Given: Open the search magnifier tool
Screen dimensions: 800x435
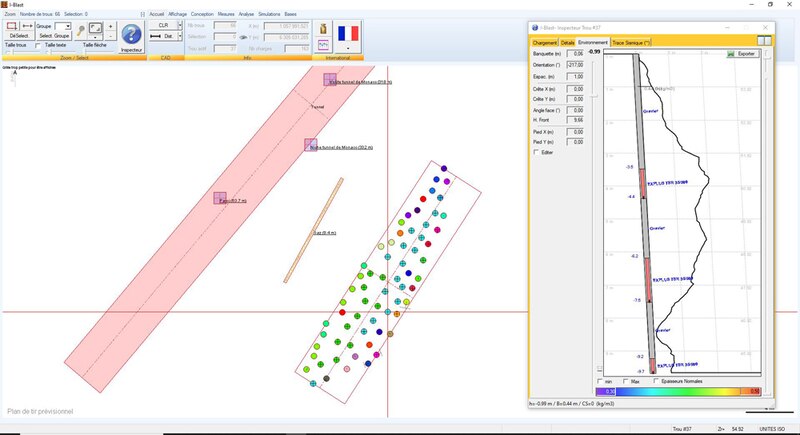Looking at the screenshot, I should point(81,31).
